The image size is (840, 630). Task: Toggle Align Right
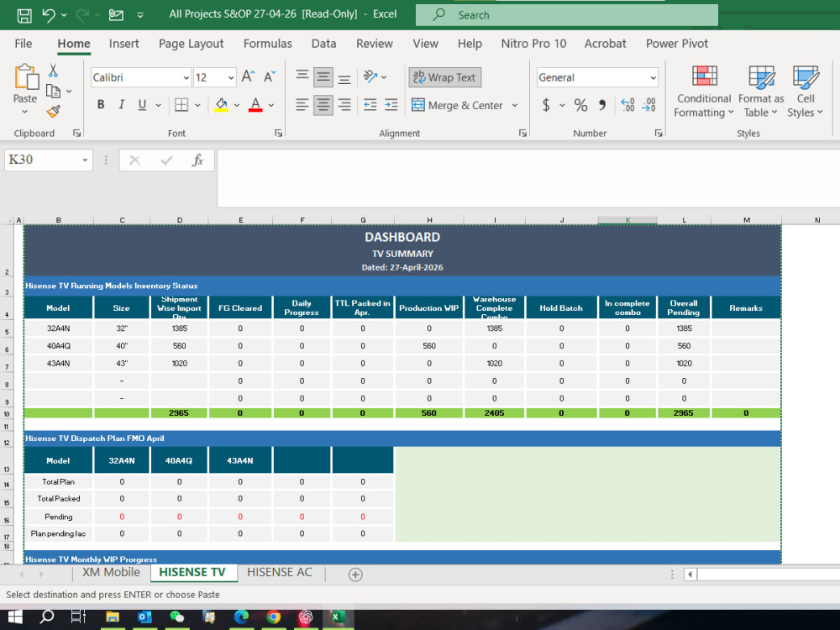point(344,104)
